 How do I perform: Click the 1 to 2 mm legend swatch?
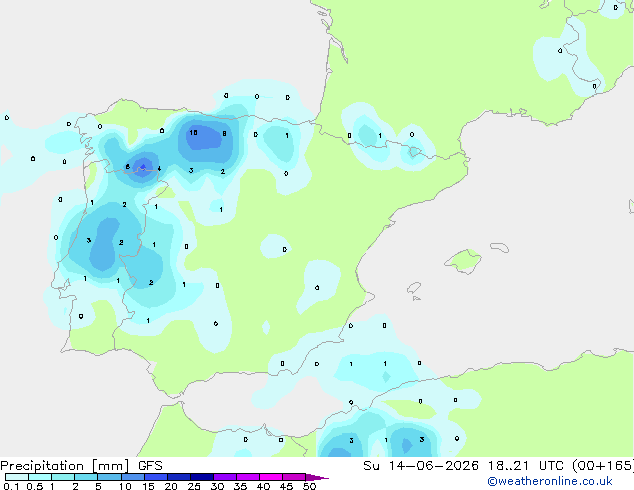[63, 477]
